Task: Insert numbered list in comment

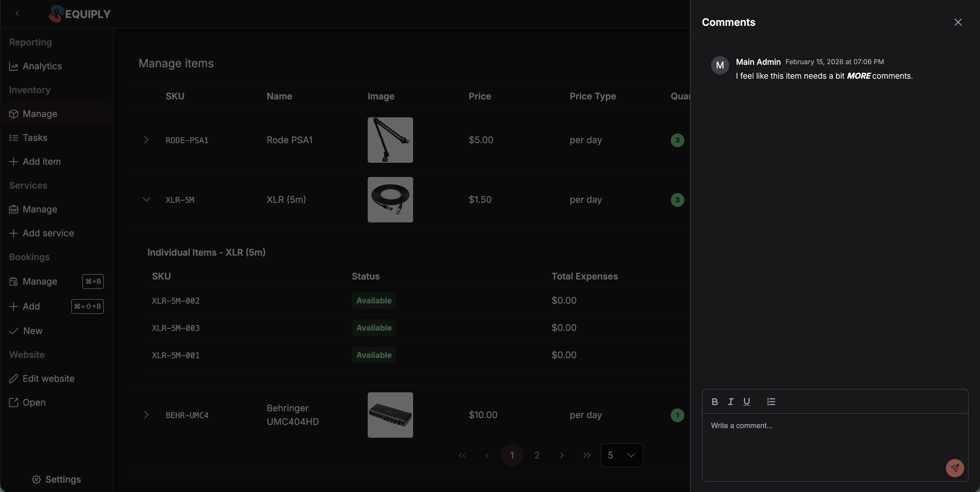Action: pos(771,401)
